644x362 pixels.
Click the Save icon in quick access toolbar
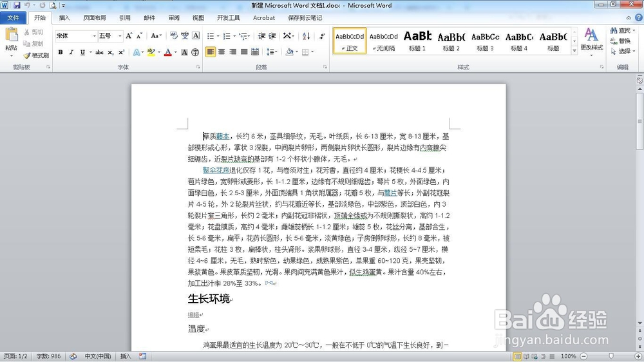pos(17,5)
